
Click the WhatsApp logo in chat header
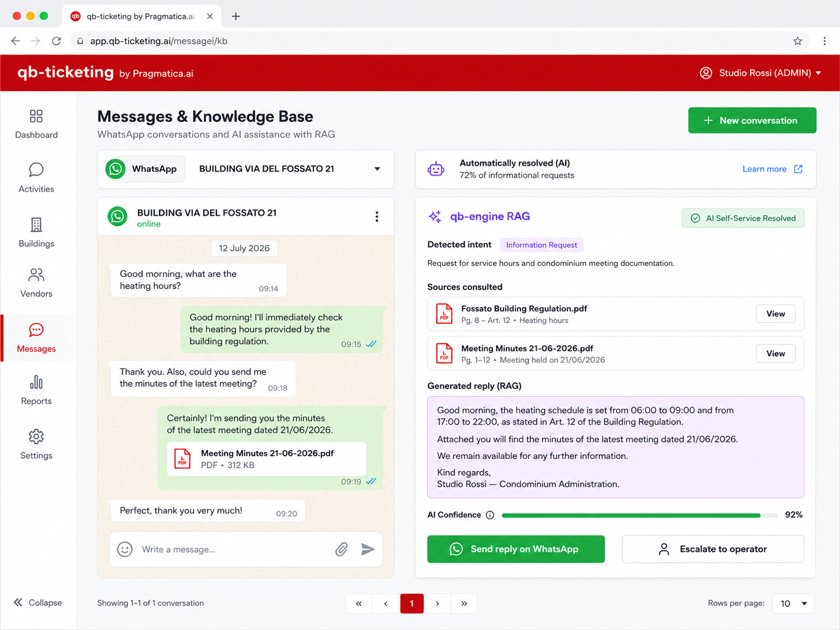click(x=117, y=216)
